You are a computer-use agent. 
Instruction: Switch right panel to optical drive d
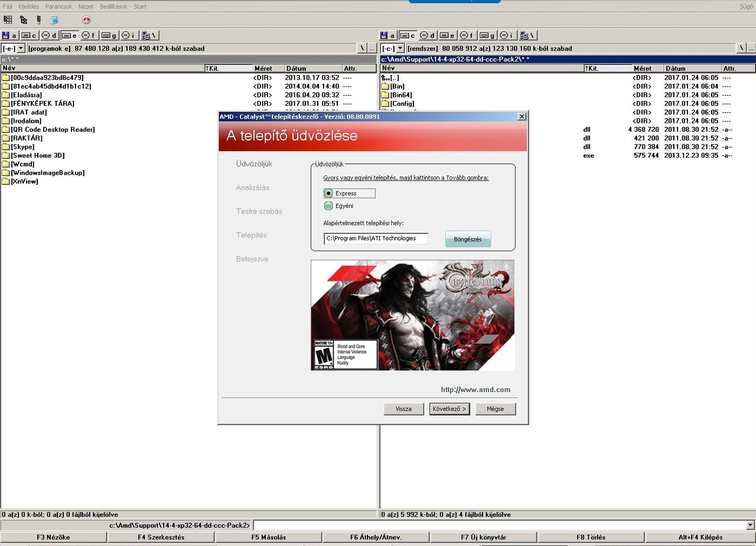click(x=428, y=35)
